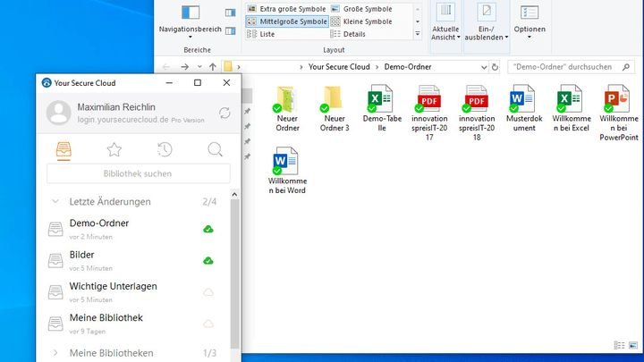The image size is (644, 362).
Task: Choose Kleine Symbole layout
Action: pyautogui.click(x=361, y=21)
